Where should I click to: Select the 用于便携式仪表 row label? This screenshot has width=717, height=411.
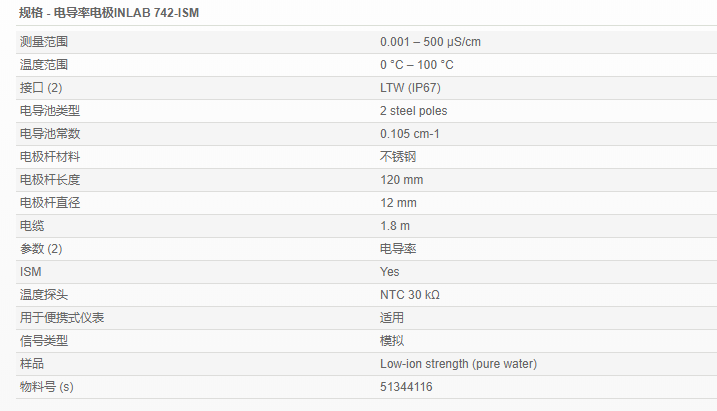62,317
